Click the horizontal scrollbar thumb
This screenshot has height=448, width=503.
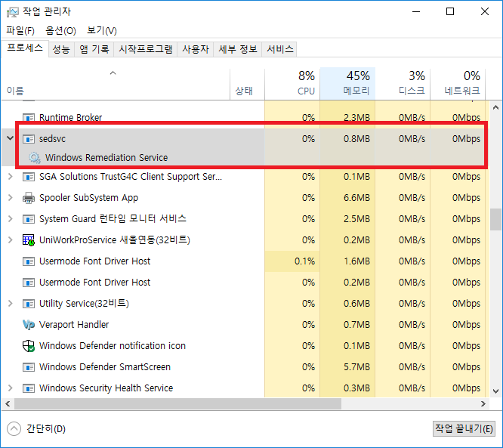coord(177,404)
